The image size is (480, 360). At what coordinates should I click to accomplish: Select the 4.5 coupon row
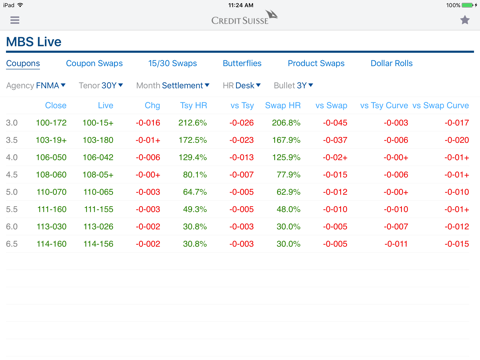click(238, 175)
